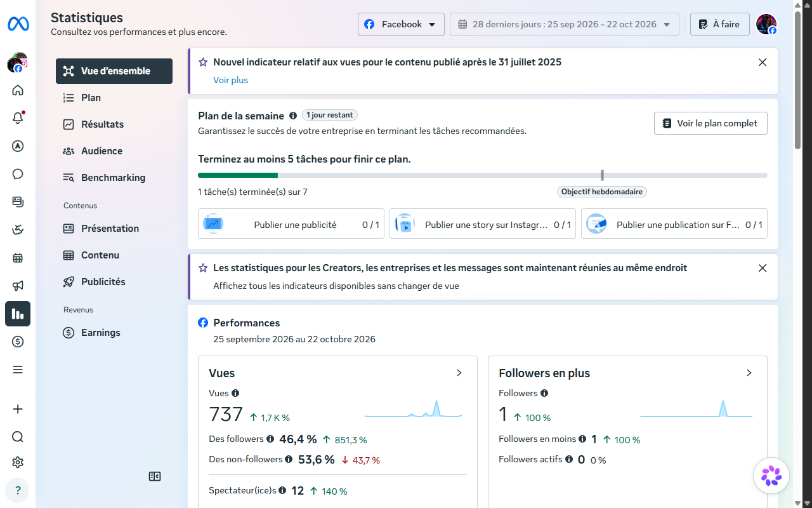812x508 pixels.
Task: Open the hamburger all tools menu
Action: pyautogui.click(x=18, y=370)
